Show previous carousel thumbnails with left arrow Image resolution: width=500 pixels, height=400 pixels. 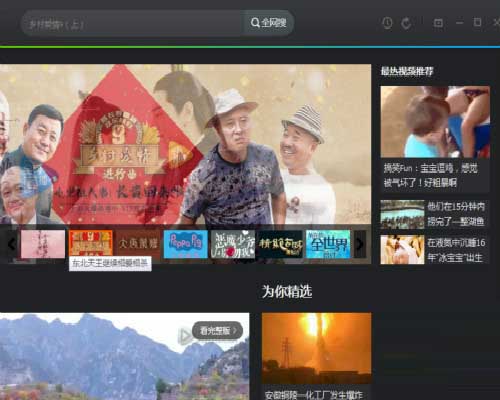click(x=12, y=244)
